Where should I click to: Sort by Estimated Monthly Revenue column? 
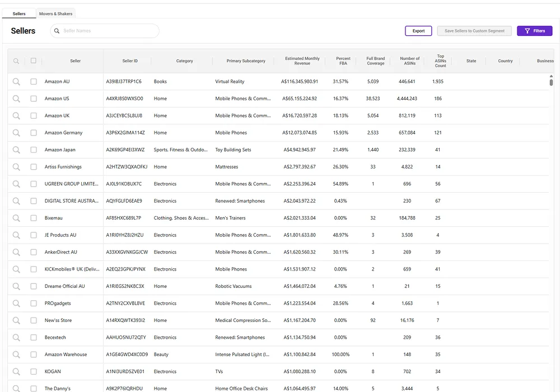(302, 60)
